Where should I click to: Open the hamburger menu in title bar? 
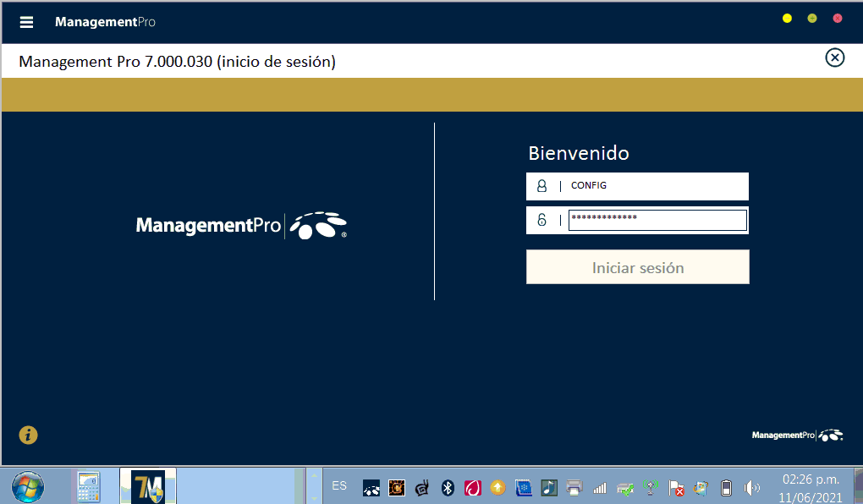(x=26, y=23)
